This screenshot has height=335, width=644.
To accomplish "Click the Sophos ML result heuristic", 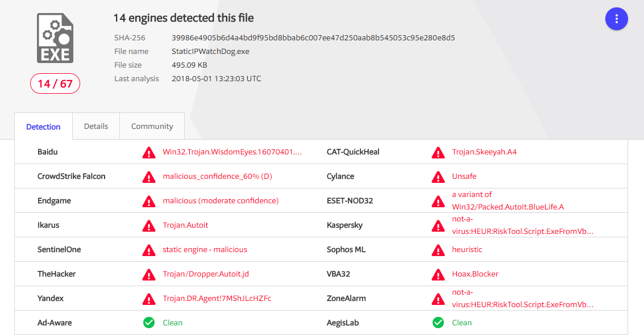I will pyautogui.click(x=467, y=249).
